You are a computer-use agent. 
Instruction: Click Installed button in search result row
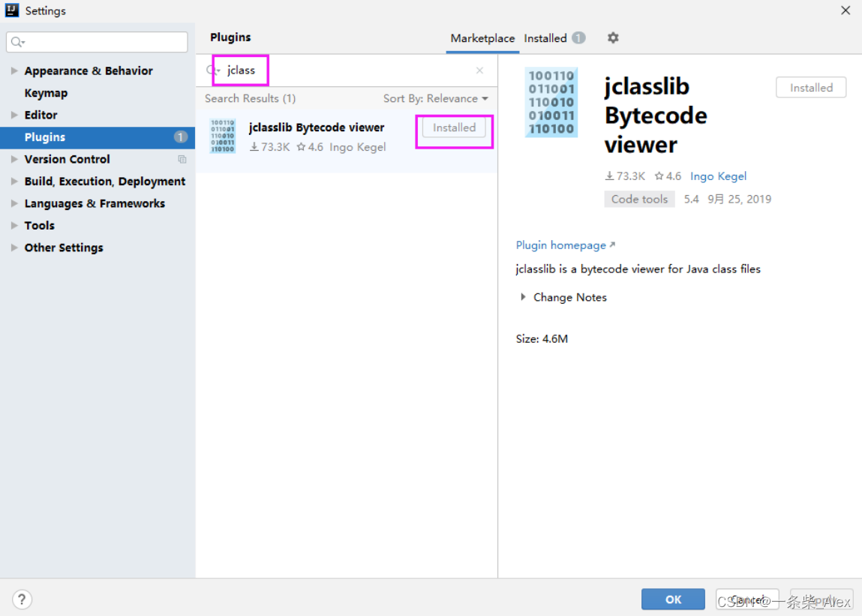tap(454, 128)
